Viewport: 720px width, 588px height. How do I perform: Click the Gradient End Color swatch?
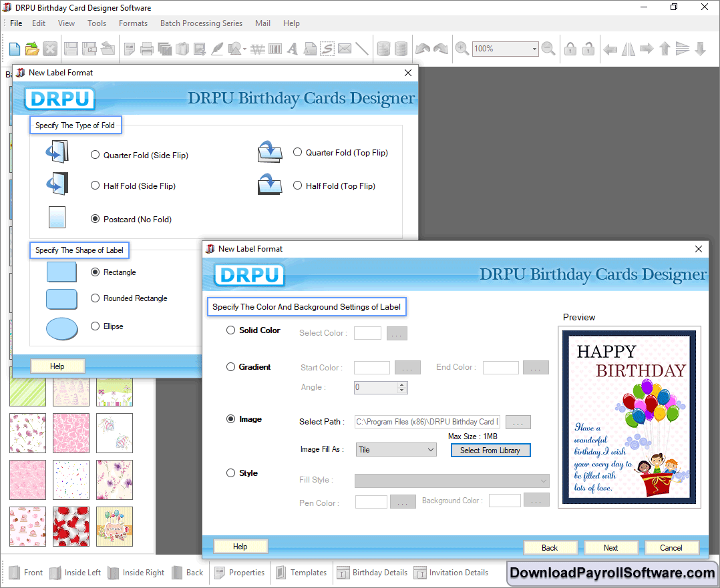pos(501,368)
